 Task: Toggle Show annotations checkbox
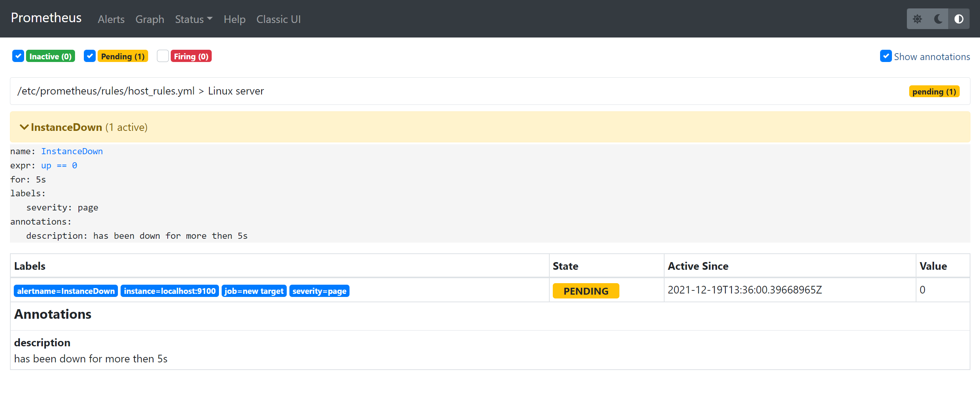pyautogui.click(x=886, y=56)
